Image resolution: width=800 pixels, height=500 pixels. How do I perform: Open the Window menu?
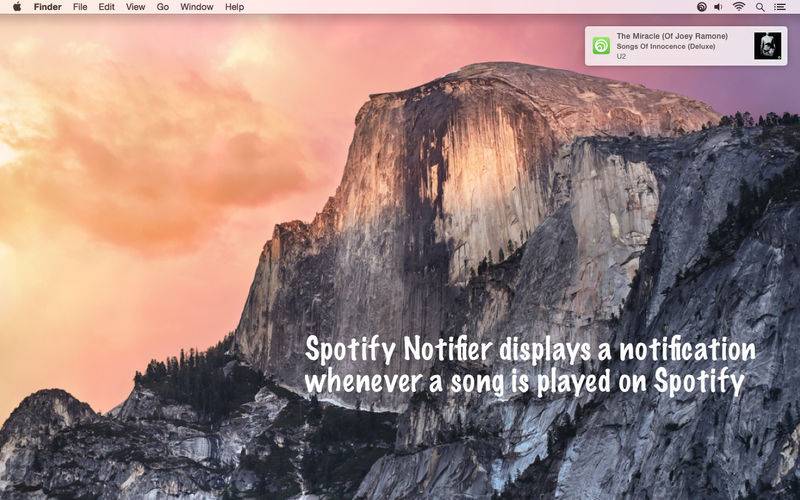[196, 7]
